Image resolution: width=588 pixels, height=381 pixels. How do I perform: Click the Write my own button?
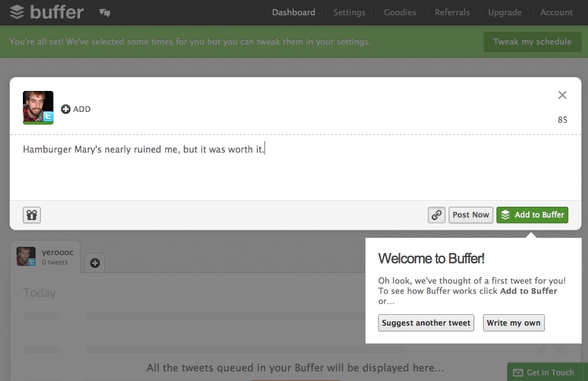pyautogui.click(x=514, y=323)
